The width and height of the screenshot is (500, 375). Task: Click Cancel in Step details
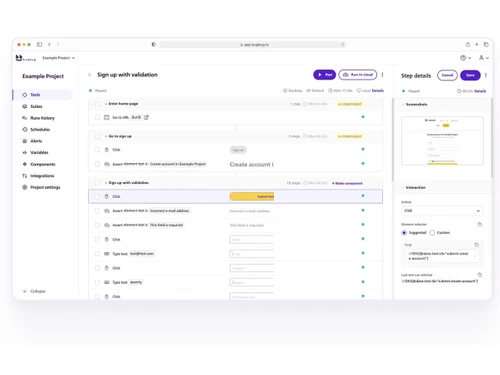pos(447,75)
